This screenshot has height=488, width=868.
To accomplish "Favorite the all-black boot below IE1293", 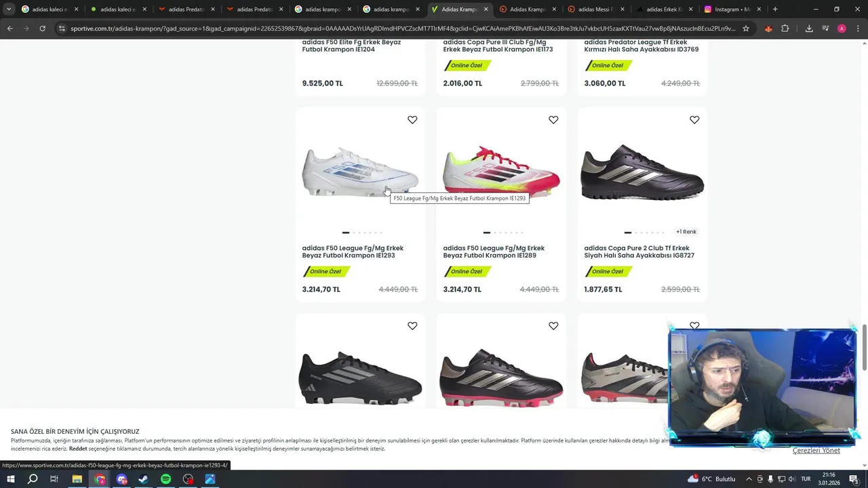I will point(412,326).
